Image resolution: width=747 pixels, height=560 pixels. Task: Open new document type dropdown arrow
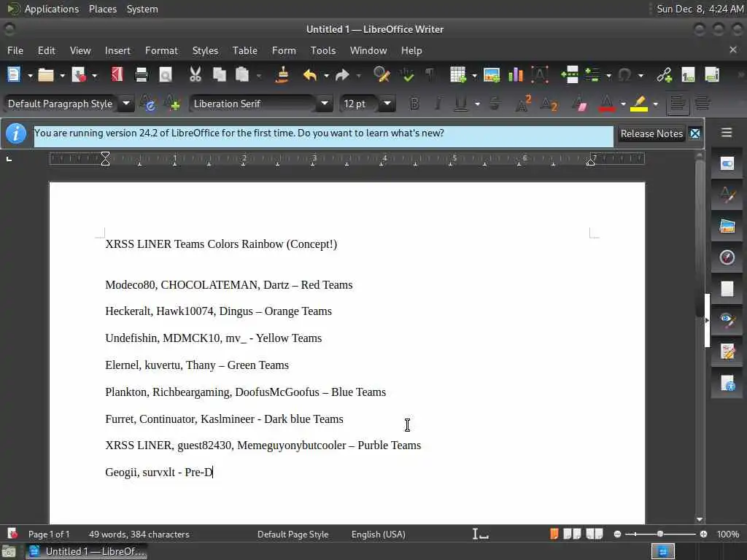[x=29, y=75]
